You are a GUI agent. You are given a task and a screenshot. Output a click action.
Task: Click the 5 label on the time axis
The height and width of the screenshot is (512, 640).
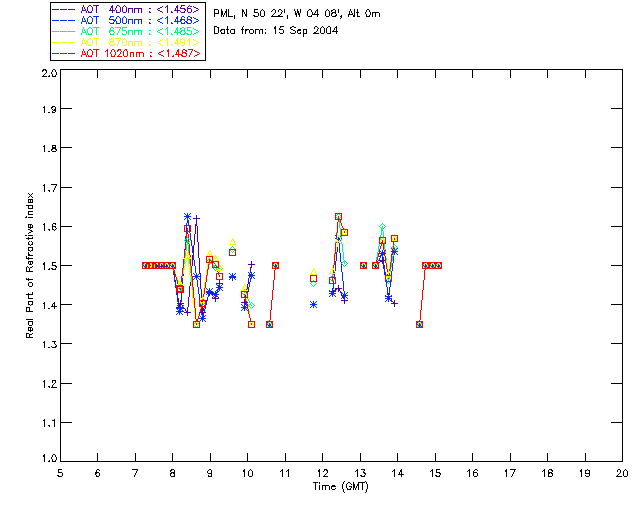coord(60,473)
